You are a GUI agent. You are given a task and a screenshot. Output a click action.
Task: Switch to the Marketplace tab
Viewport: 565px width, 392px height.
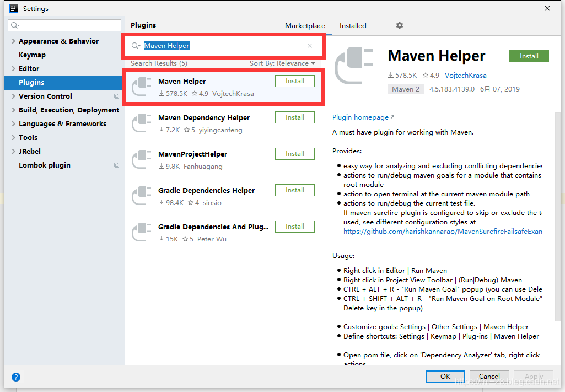click(x=305, y=25)
